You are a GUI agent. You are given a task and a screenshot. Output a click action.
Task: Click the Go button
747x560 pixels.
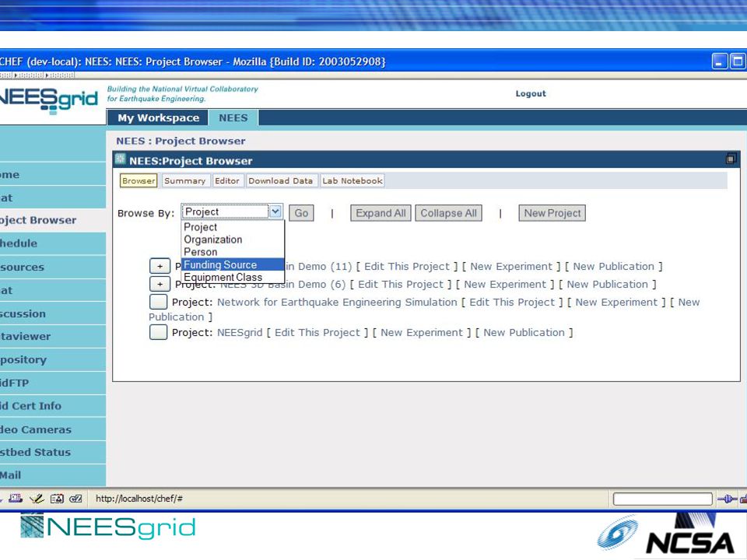(x=301, y=213)
